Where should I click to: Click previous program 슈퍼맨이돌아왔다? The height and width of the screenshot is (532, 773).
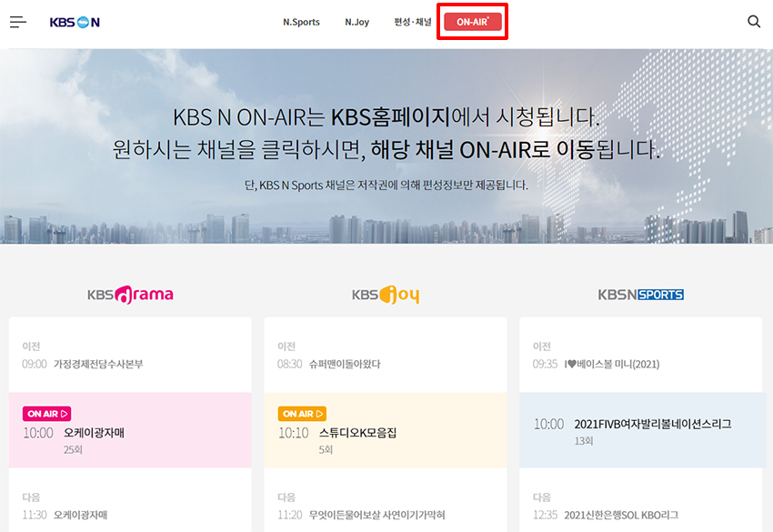(345, 365)
